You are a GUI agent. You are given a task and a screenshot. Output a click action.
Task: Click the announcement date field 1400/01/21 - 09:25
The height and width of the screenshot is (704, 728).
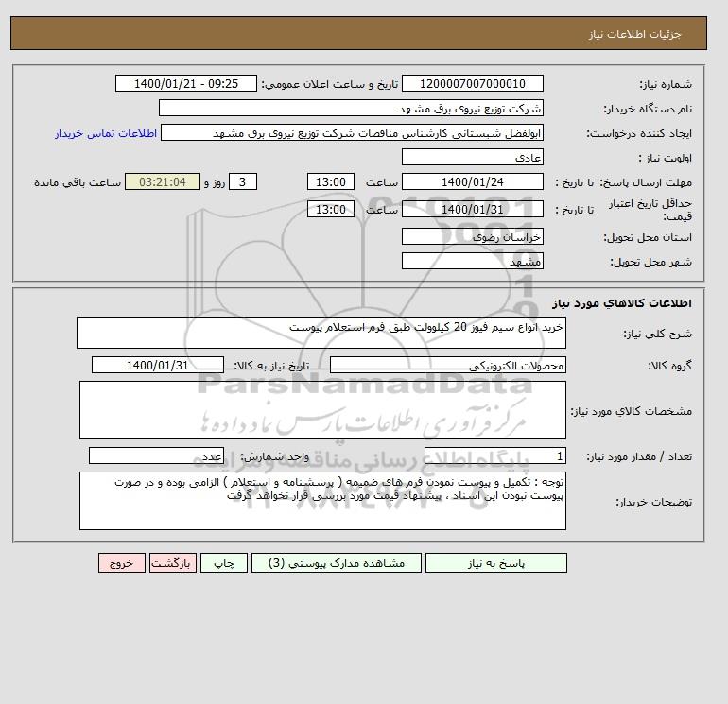click(x=185, y=83)
